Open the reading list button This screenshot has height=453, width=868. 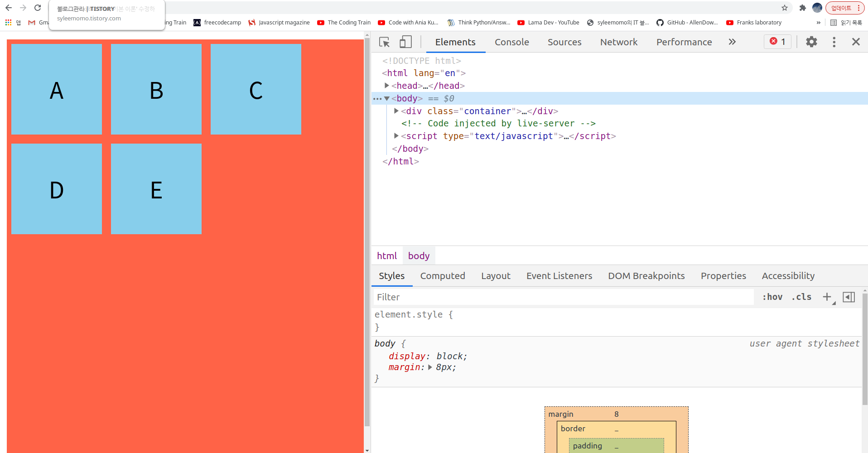coord(846,23)
